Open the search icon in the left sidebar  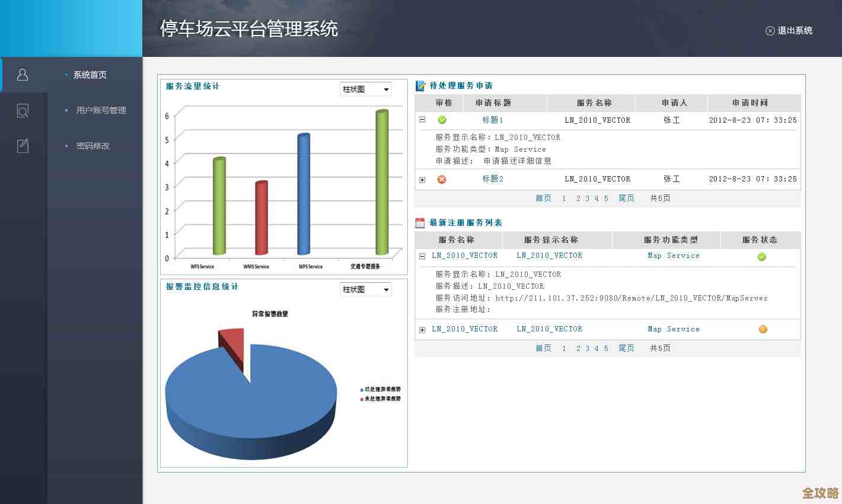23,110
